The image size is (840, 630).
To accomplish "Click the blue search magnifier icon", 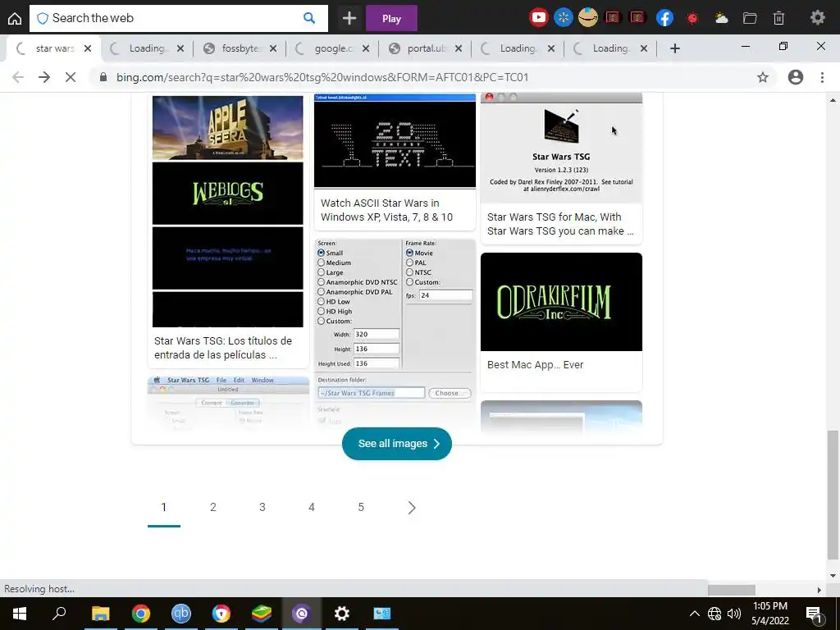I will pos(309,18).
